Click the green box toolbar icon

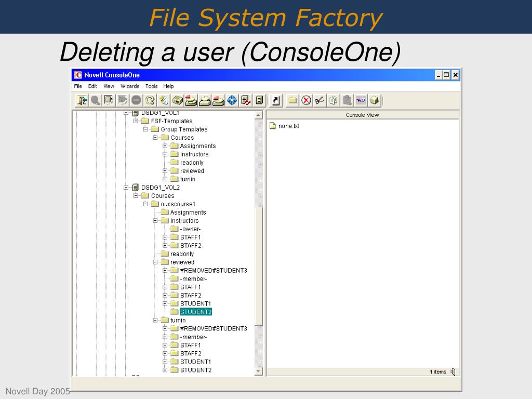click(x=177, y=100)
